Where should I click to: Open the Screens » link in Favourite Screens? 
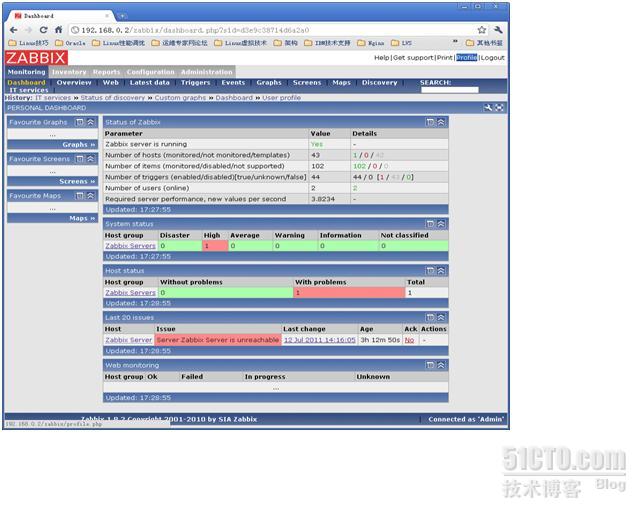[77, 181]
